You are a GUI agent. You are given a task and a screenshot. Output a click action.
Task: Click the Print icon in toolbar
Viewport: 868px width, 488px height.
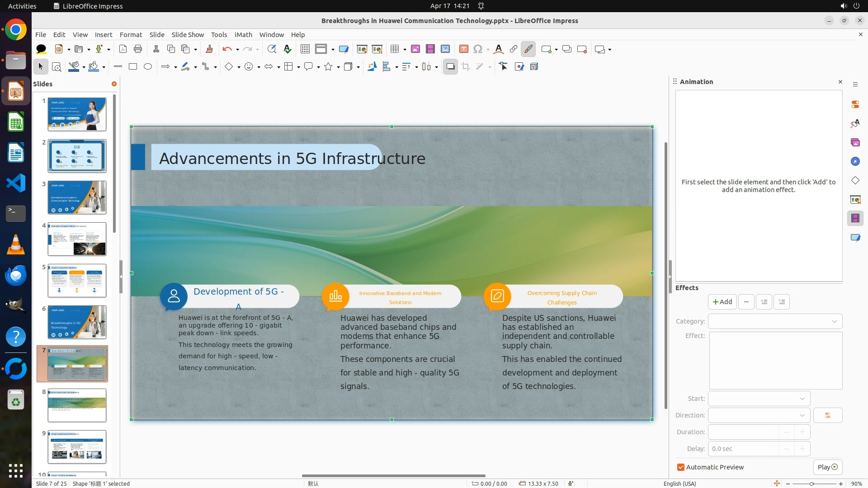tap(138, 49)
